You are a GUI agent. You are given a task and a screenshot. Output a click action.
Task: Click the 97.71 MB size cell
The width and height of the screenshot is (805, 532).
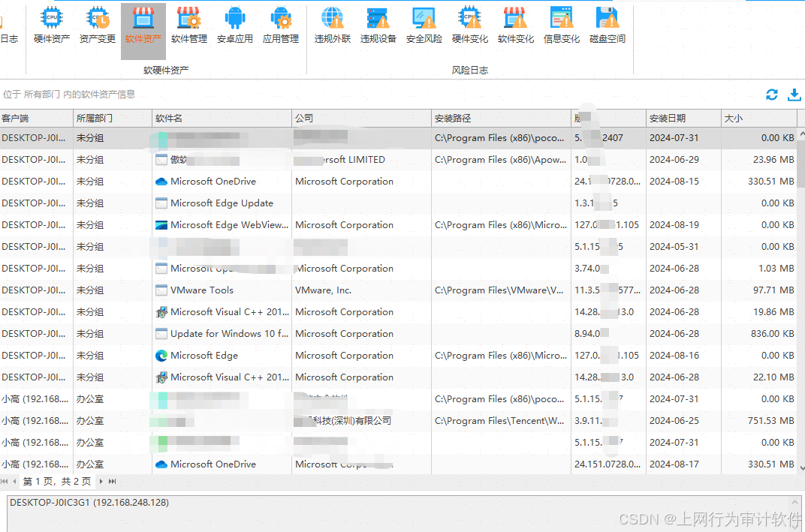click(773, 290)
